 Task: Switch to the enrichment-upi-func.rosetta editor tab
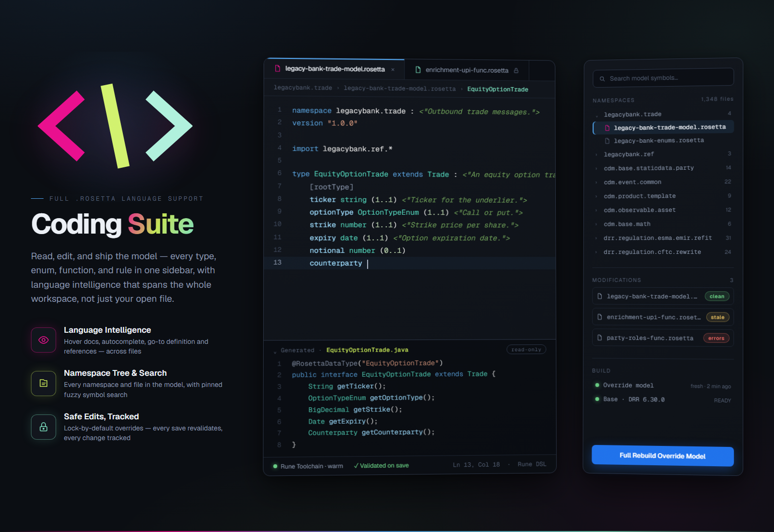tap(467, 70)
